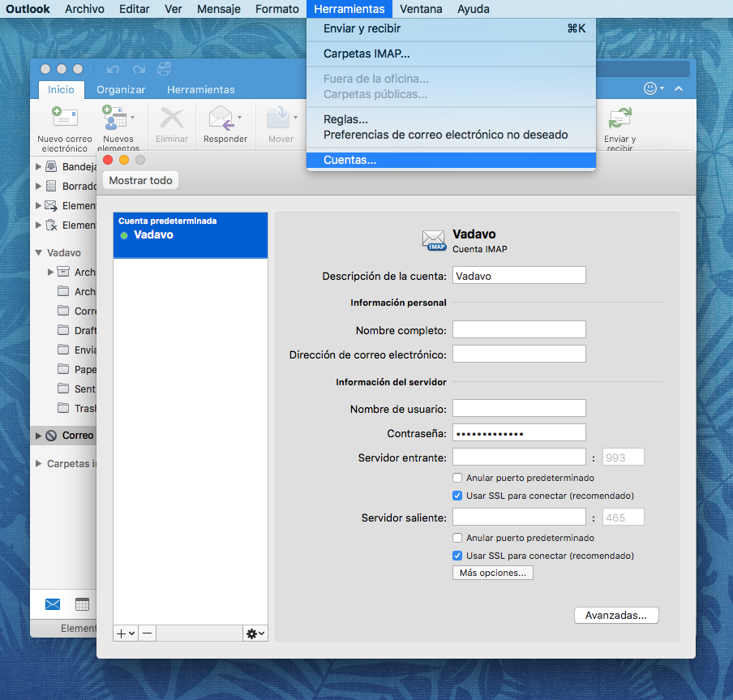Click the Contraseña password field
The image size is (733, 700).
[519, 432]
